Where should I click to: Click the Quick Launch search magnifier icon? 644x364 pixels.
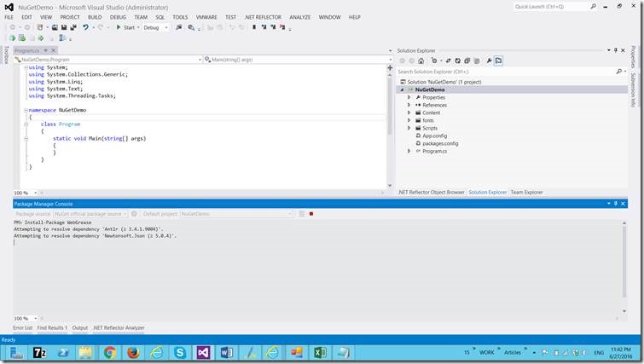(593, 7)
